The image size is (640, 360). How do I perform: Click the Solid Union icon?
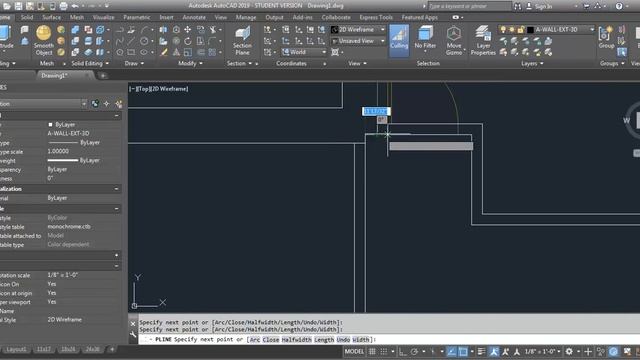[x=75, y=30]
